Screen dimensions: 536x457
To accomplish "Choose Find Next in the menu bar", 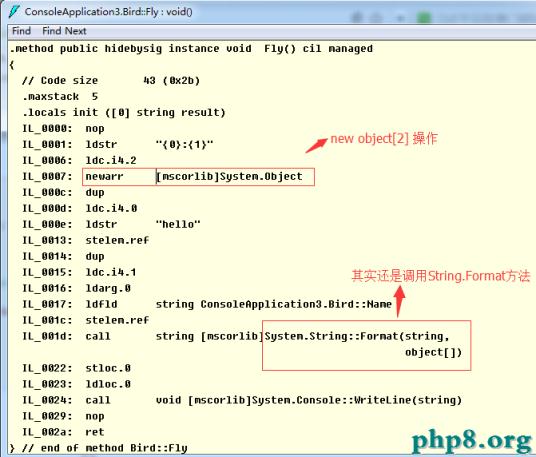I will coord(64,31).
